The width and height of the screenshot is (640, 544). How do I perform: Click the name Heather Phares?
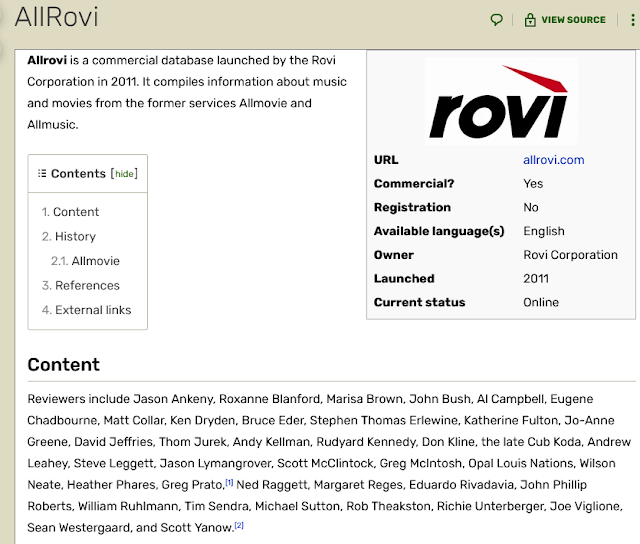coord(111,485)
